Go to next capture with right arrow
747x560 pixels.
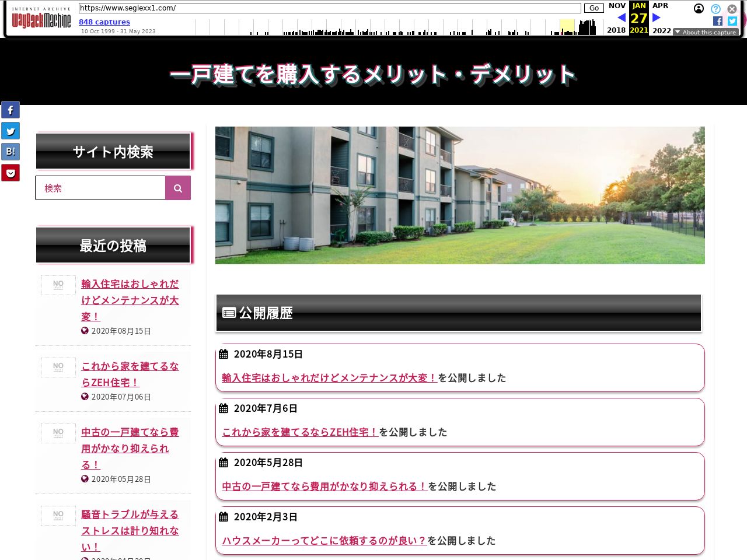coord(657,17)
